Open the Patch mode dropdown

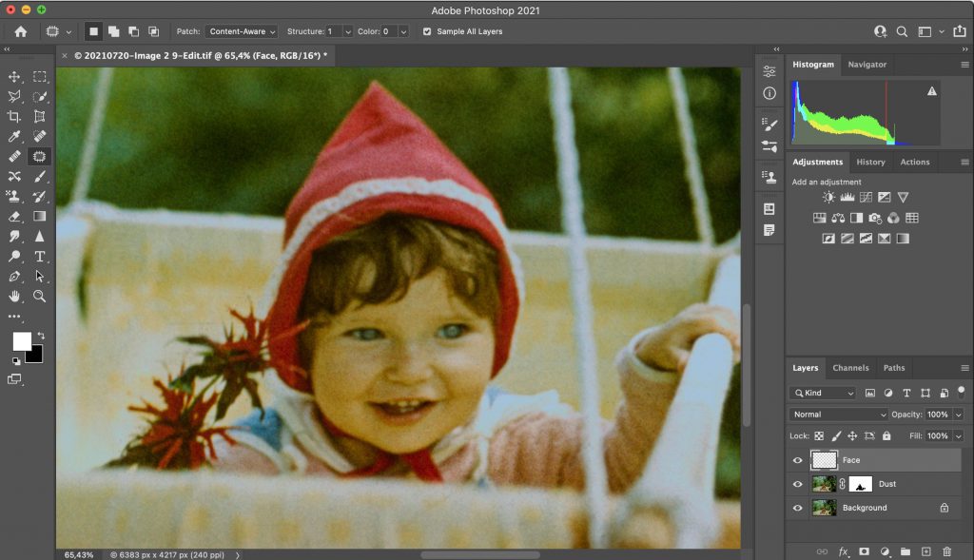click(242, 31)
